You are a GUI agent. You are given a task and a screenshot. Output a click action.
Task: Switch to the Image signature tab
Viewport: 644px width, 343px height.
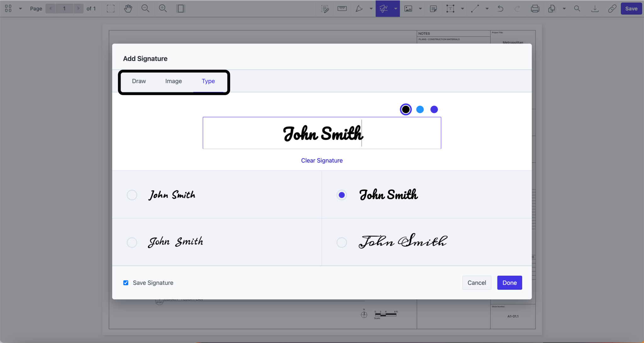pos(173,81)
